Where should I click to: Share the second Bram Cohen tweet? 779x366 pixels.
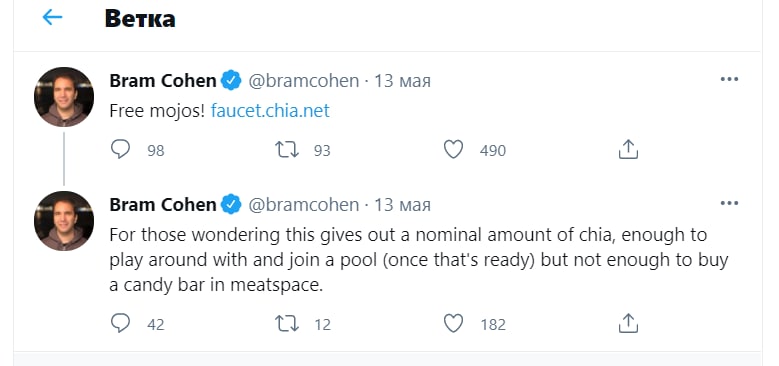(628, 323)
